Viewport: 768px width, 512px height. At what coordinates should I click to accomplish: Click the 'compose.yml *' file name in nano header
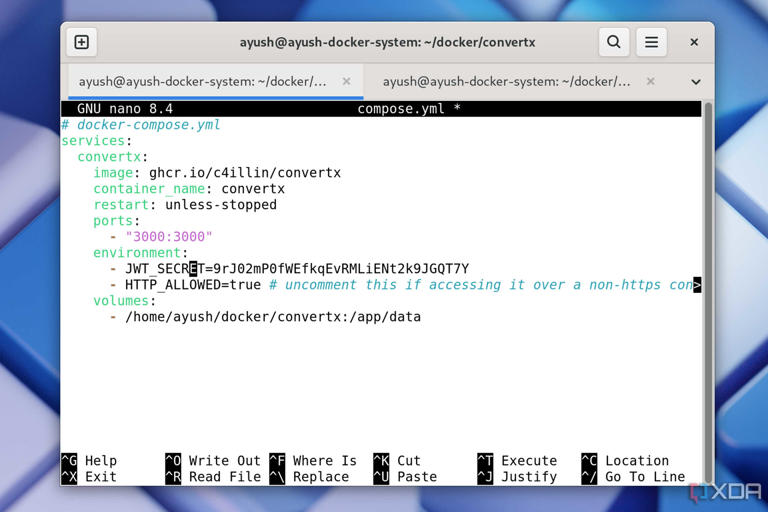tap(409, 109)
